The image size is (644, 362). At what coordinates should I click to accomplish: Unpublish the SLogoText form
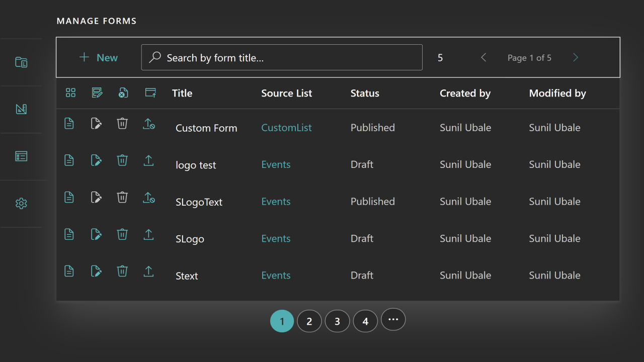pyautogui.click(x=148, y=197)
